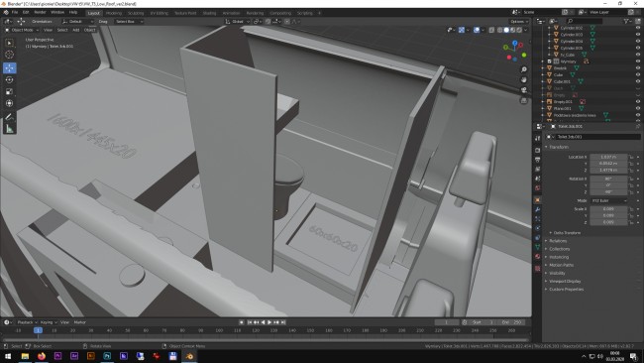The width and height of the screenshot is (644, 363).
Task: Toggle the snap magnet in header
Action: [268, 22]
